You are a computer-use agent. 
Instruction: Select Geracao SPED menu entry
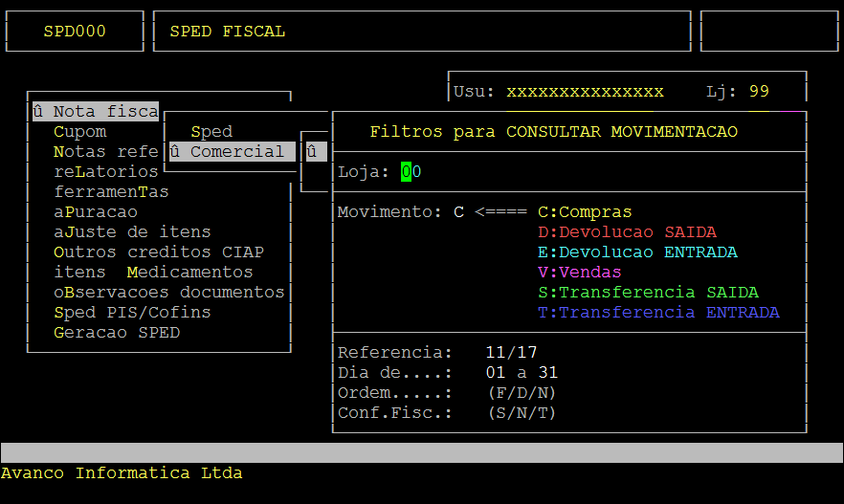[x=117, y=333]
